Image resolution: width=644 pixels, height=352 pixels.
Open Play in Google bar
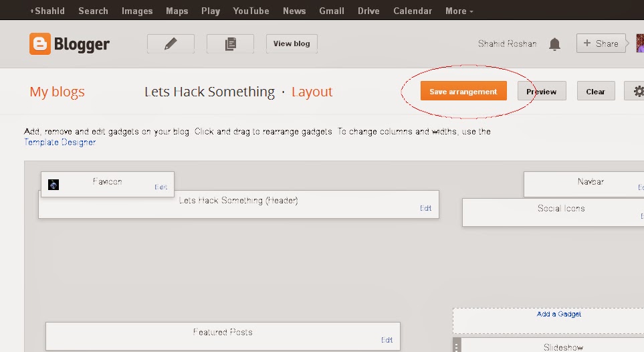pyautogui.click(x=211, y=11)
